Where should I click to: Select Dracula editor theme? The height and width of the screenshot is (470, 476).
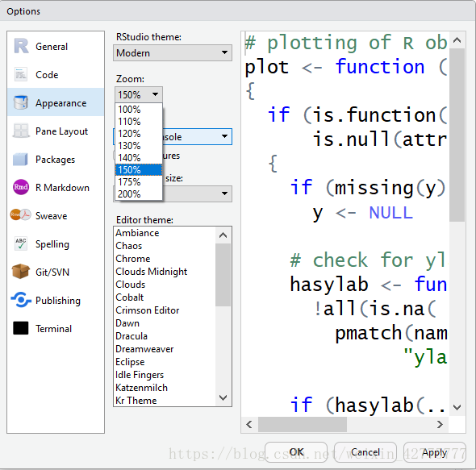click(x=165, y=336)
